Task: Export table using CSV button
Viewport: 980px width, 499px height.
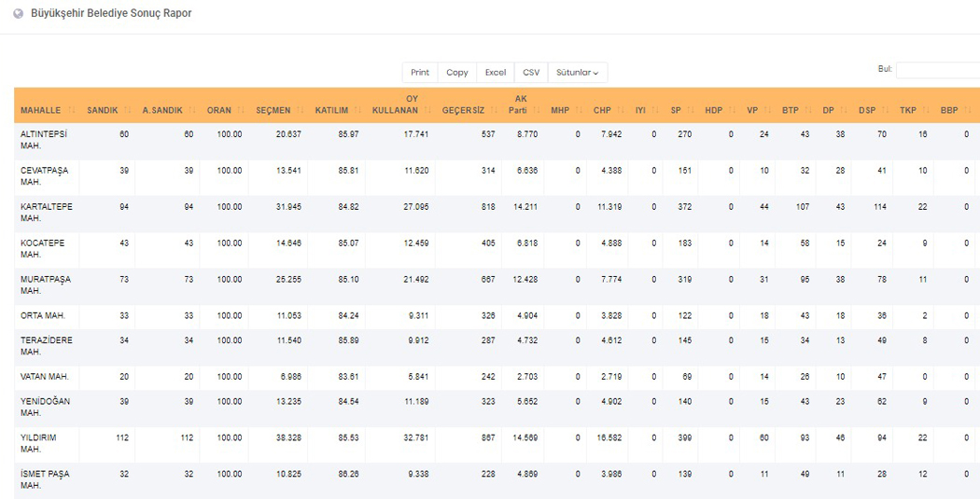Action: (x=531, y=73)
